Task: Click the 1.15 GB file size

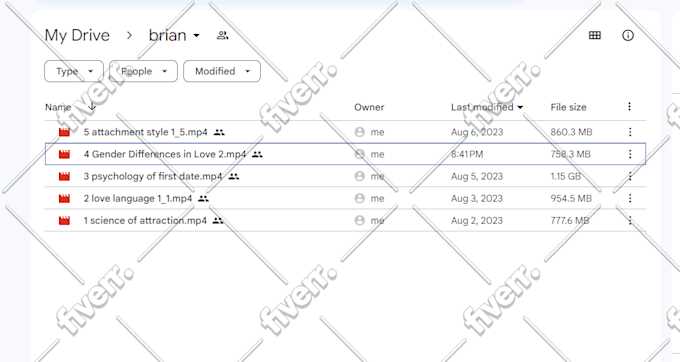Action: (x=566, y=176)
